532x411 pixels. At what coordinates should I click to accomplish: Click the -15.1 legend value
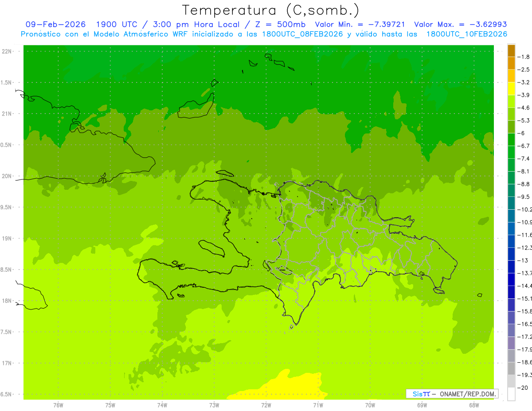(x=525, y=298)
